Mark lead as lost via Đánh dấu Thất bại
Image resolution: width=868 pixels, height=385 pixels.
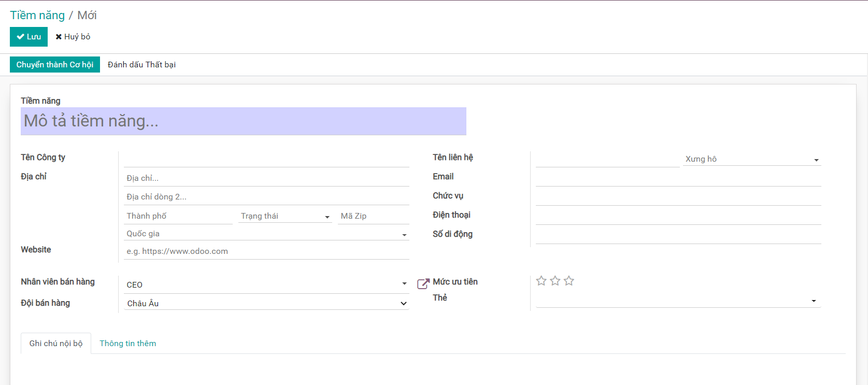(x=141, y=65)
